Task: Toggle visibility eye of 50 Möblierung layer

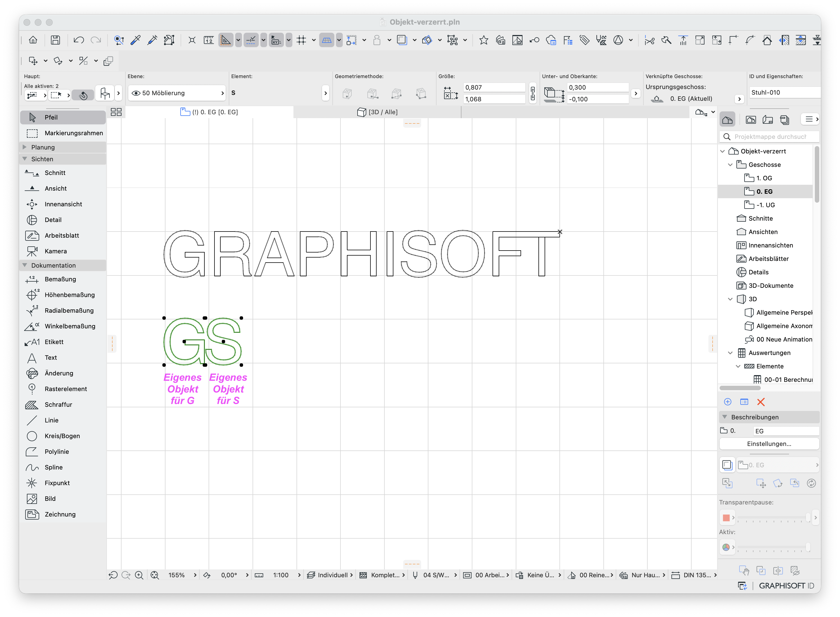Action: click(x=136, y=94)
